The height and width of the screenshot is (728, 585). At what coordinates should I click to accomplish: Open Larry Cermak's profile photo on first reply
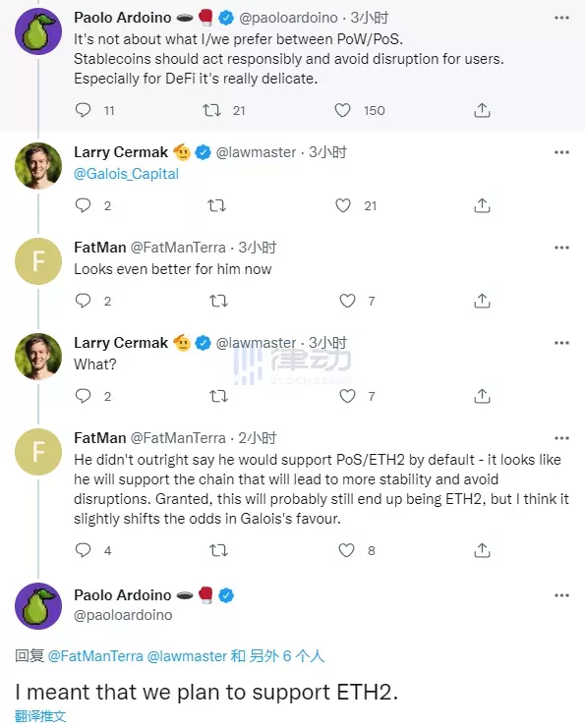(38, 166)
